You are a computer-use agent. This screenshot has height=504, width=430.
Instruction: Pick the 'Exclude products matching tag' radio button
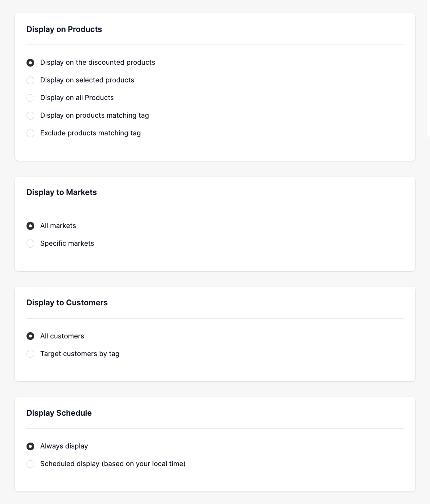(31, 134)
